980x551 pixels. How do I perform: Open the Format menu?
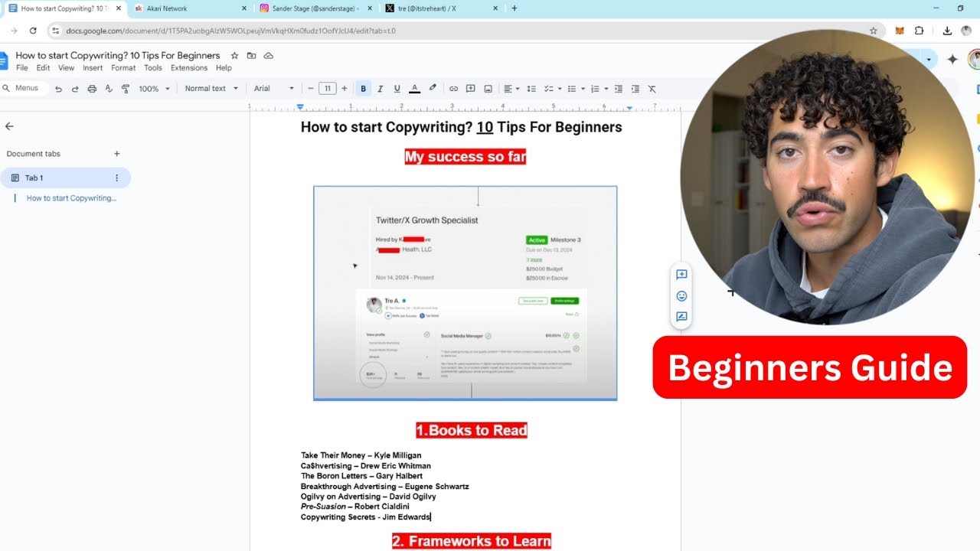click(123, 68)
